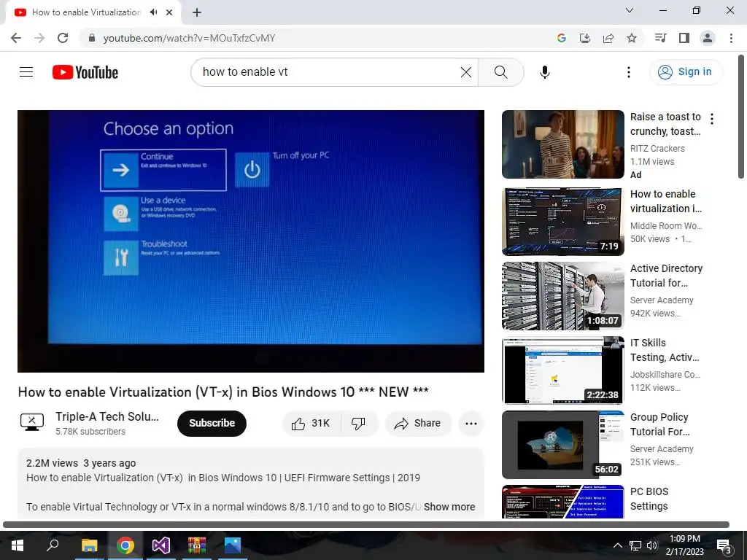Image resolution: width=747 pixels, height=560 pixels.
Task: Open volume control in system tray
Action: 652,545
